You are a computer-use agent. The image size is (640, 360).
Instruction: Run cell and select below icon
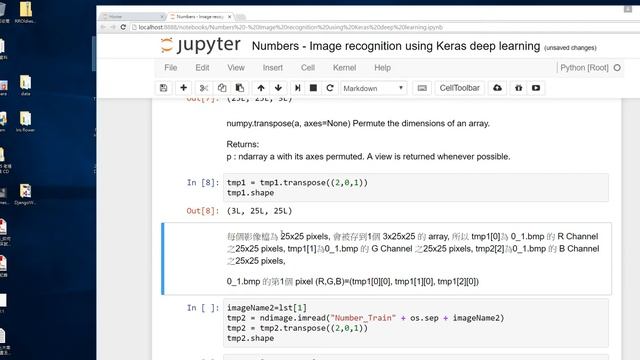[x=298, y=88]
